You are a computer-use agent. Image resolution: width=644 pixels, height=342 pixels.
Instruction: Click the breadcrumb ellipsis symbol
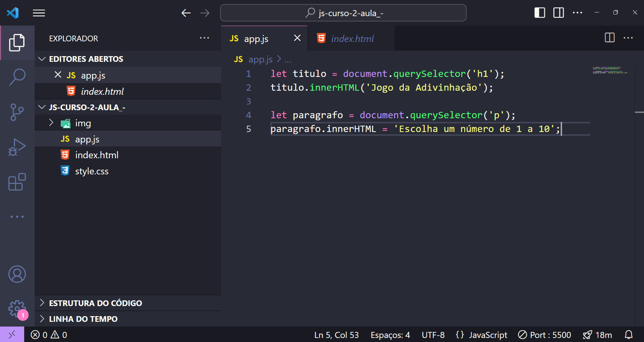(288, 60)
